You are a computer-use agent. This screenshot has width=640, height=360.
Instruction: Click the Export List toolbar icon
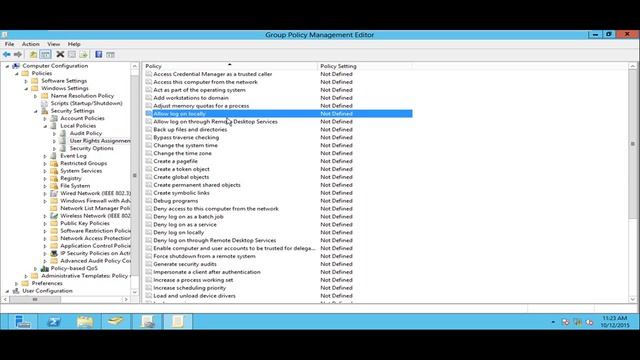pyautogui.click(x=84, y=54)
